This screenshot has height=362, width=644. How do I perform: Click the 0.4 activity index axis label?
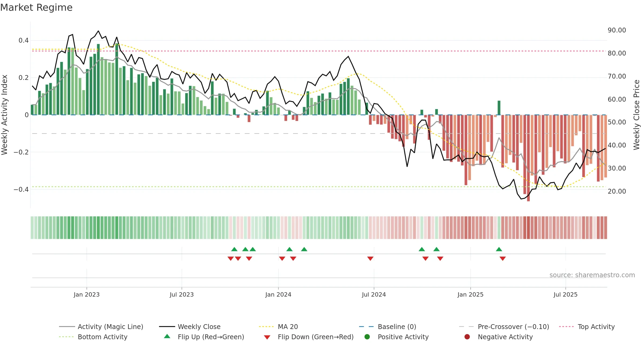coord(23,40)
